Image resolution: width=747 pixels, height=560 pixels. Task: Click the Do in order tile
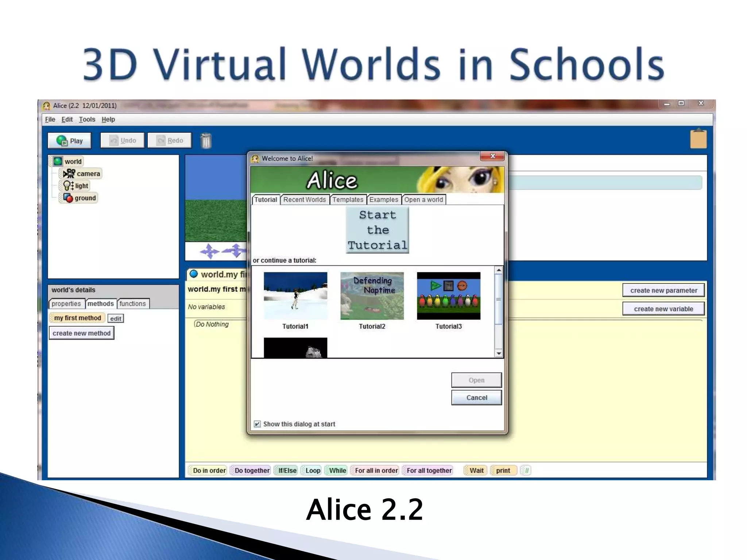point(208,470)
